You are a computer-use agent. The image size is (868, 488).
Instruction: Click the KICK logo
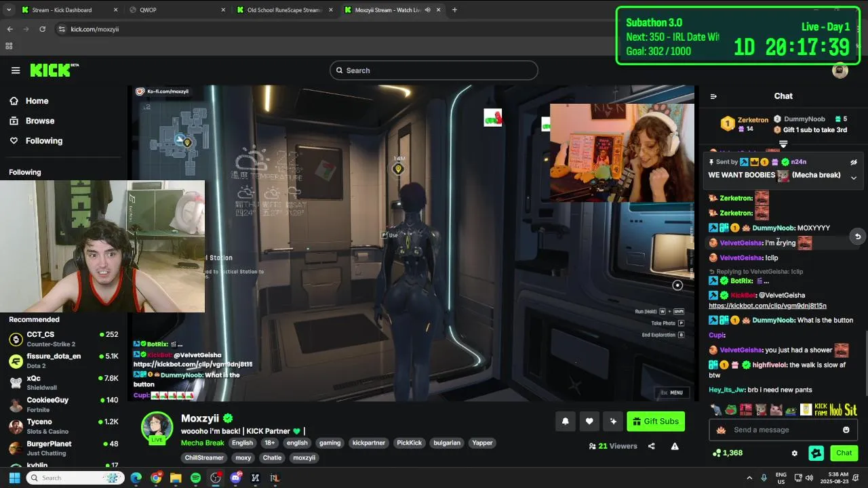pos(54,70)
